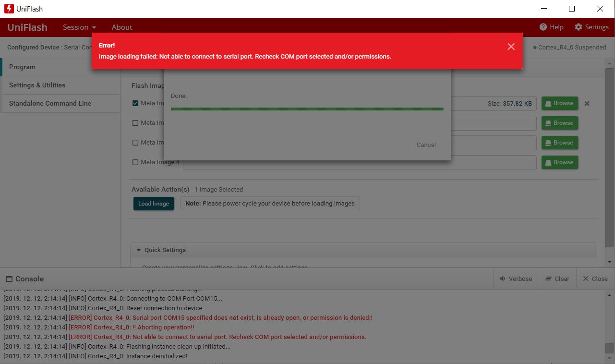Viewport: 615px width, 364px height.
Task: Select Standalone Command Line tab
Action: [x=60, y=103]
